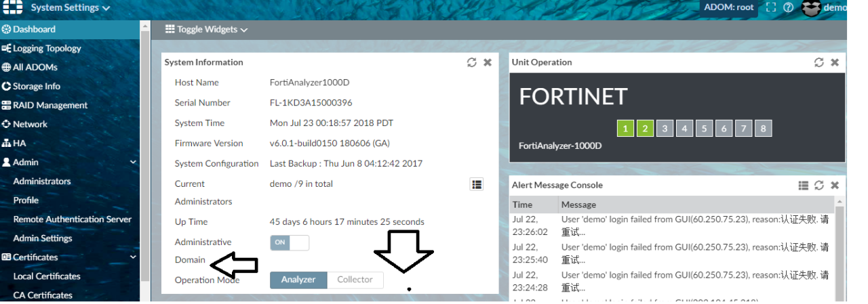This screenshot has height=304, width=868.
Task: Open Remote Authentication Server item
Action: point(73,219)
